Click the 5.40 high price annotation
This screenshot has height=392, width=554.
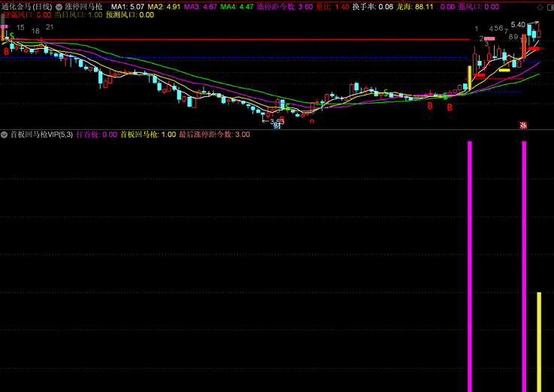(518, 25)
